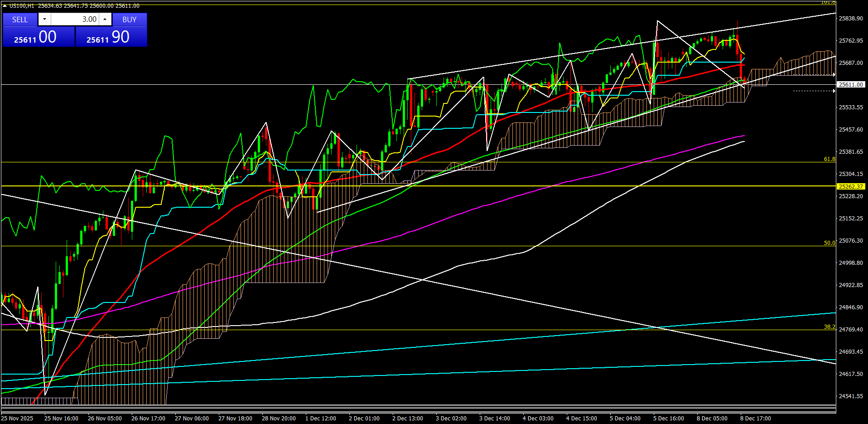Image resolution: width=868 pixels, height=424 pixels.
Task: Click the 1 Dec 12:00 time label
Action: tap(320, 419)
